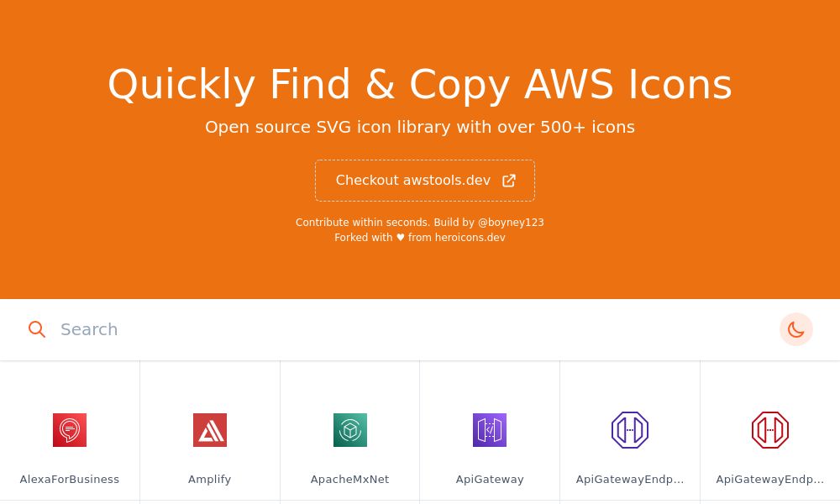This screenshot has width=840, height=504.
Task: Toggle dark mode with the moon button
Action: [796, 329]
